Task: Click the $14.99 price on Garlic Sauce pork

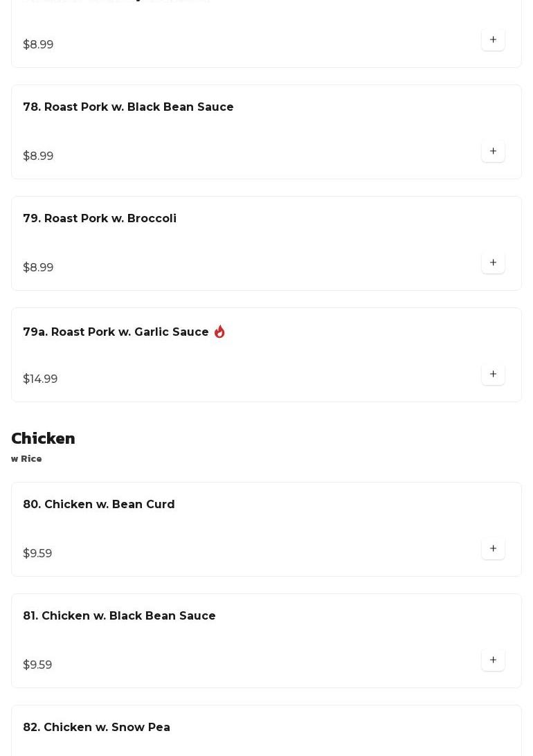Action: point(40,379)
